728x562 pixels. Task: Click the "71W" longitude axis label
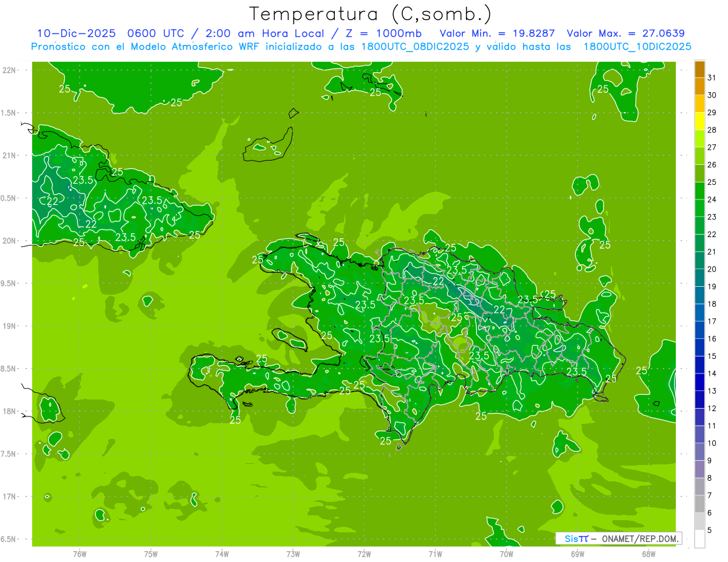(435, 554)
